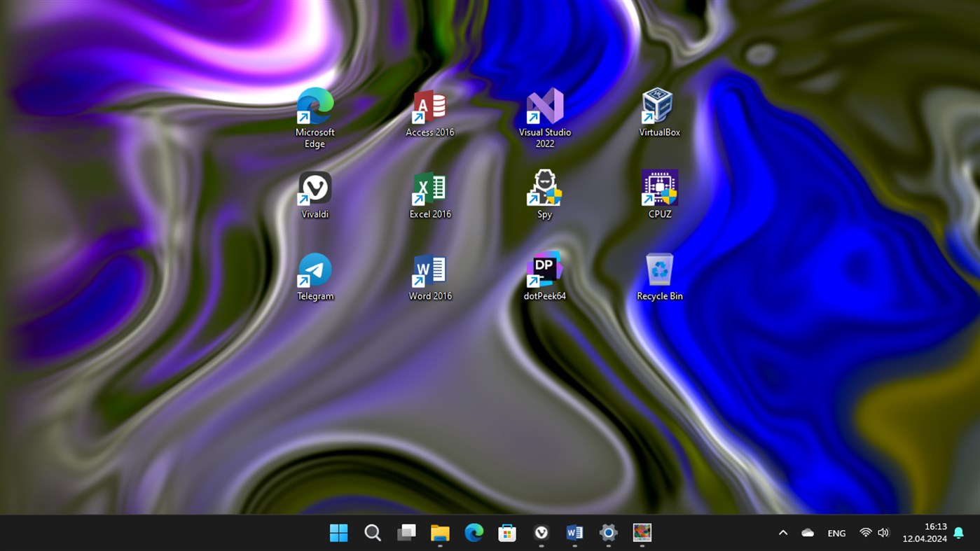Open the Start menu
The width and height of the screenshot is (980, 551).
click(339, 533)
